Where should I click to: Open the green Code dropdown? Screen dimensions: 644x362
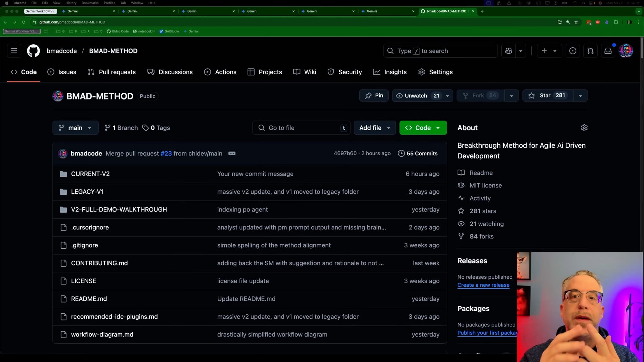(423, 128)
